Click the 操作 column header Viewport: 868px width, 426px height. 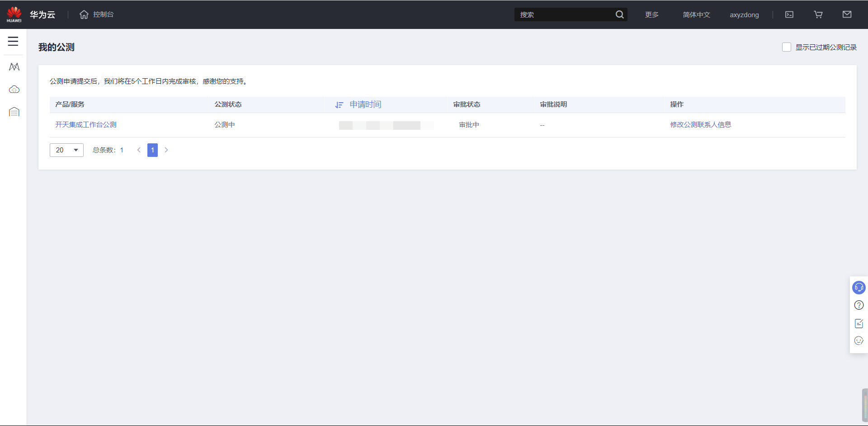677,104
